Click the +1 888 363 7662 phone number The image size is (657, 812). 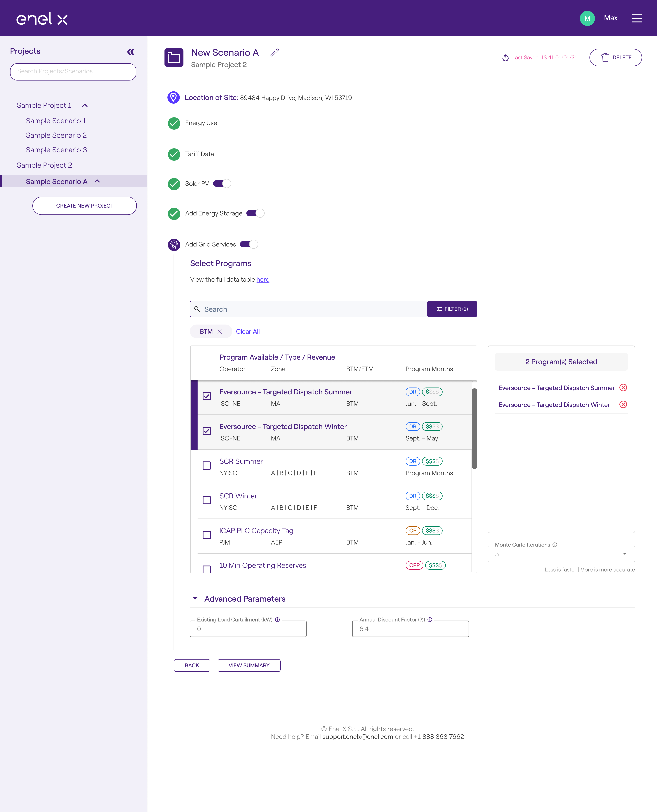439,737
